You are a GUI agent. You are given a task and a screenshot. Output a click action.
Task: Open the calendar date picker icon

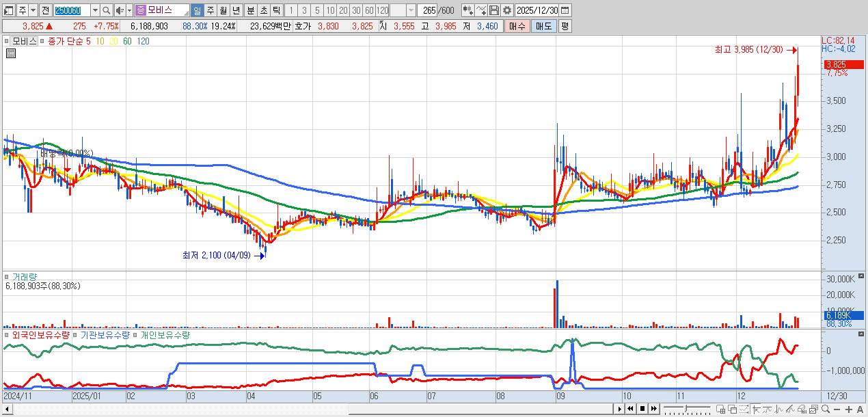tap(565, 10)
